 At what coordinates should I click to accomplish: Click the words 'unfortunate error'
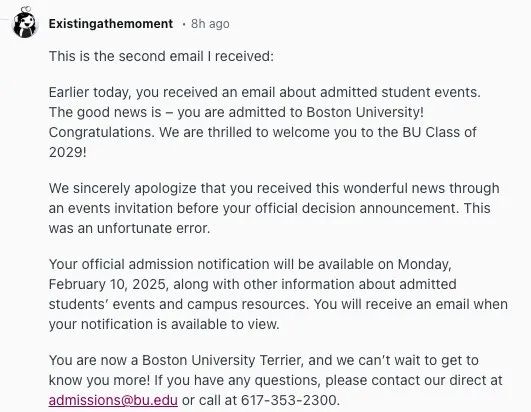153,228
